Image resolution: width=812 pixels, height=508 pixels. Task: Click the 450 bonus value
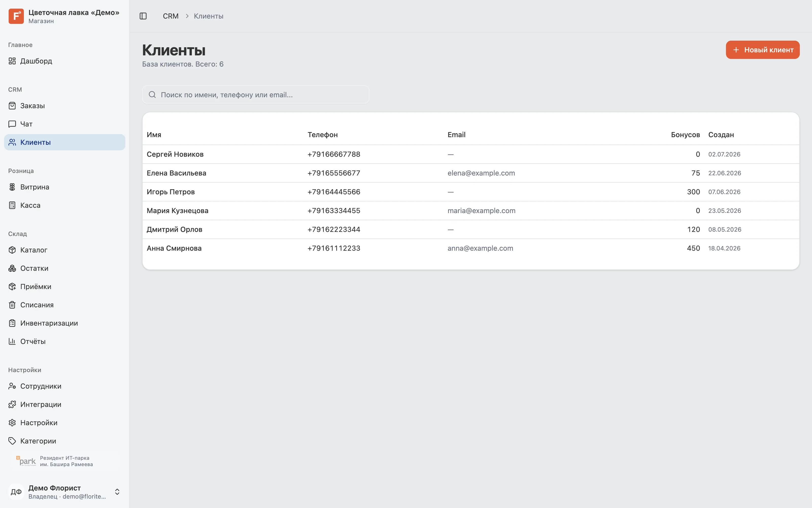(x=693, y=248)
